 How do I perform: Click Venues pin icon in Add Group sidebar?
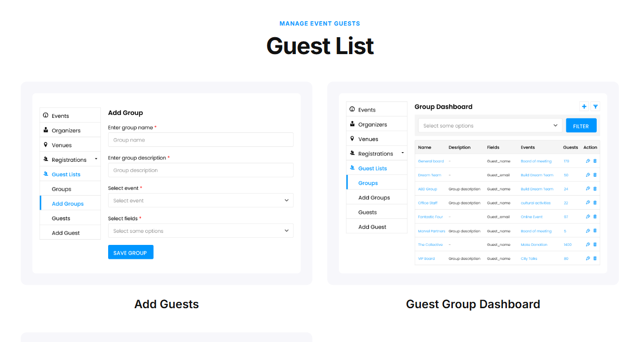[x=46, y=144]
